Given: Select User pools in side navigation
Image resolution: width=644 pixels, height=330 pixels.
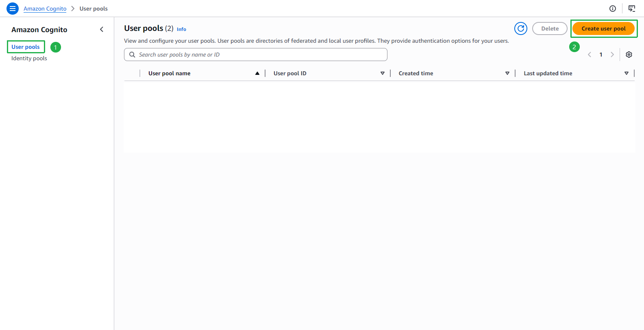Looking at the screenshot, I should [x=26, y=47].
